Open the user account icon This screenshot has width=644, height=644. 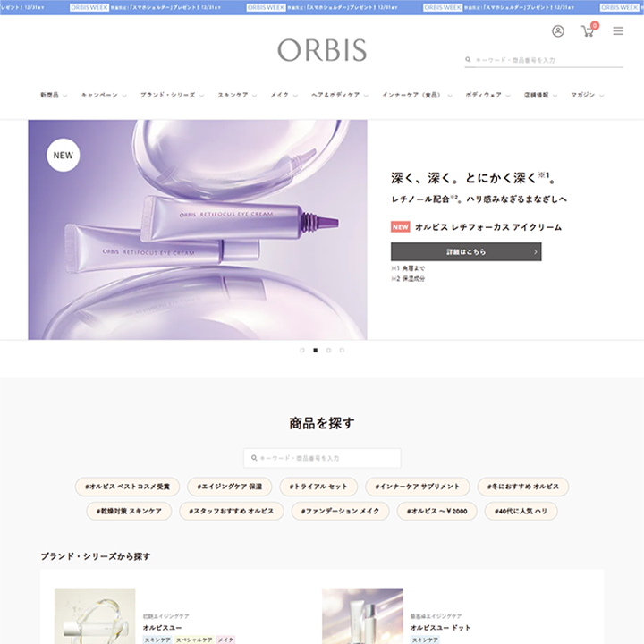(558, 30)
